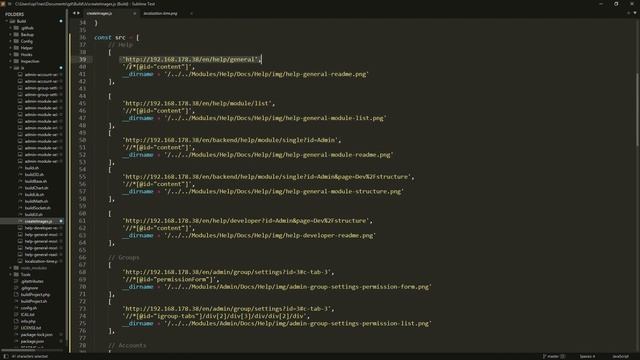This screenshot has height=360, width=640.
Task: Open package-lock.json in the sidebar
Action: pos(37,335)
